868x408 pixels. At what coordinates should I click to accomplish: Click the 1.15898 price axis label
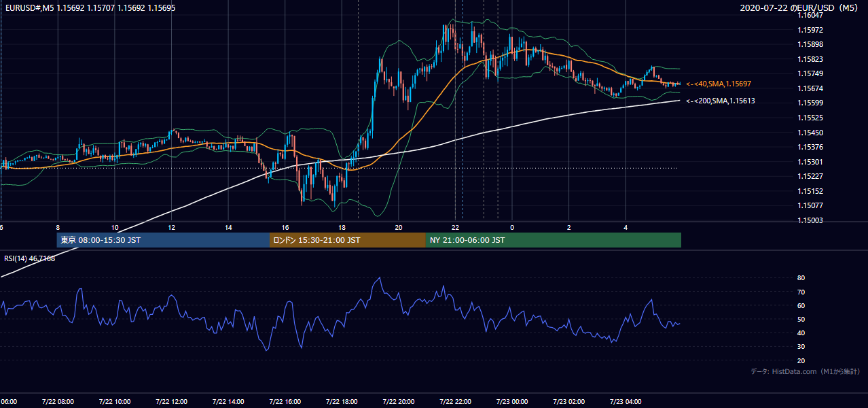810,44
